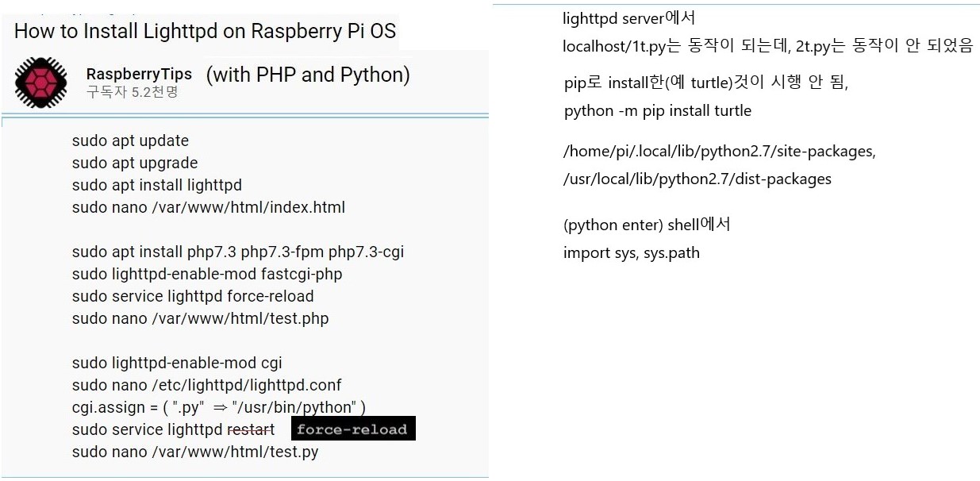Select the sudo apt upgrade line
Viewport: 980px width, 481px height.
click(x=135, y=163)
